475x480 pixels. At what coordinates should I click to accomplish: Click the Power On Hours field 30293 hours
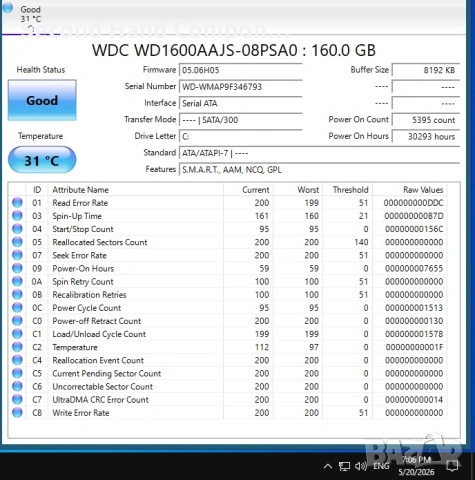click(x=426, y=137)
